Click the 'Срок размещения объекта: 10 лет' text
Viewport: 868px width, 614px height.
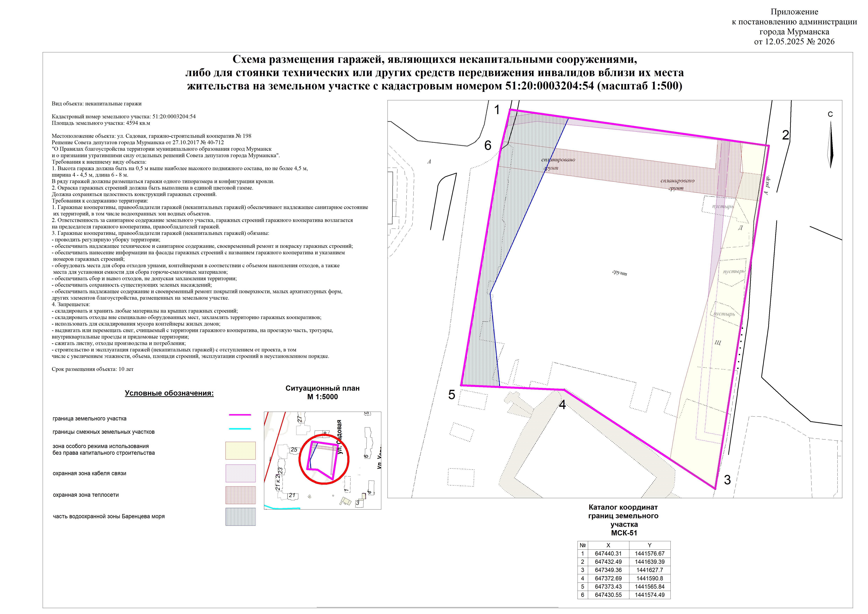[x=93, y=369]
